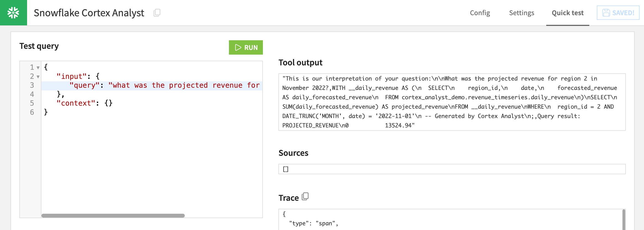Click the Snowflake Cortex Analyst title
644x230 pixels.
(x=89, y=13)
